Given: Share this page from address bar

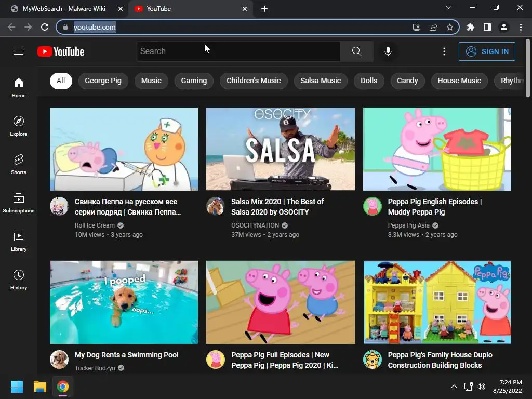Looking at the screenshot, I should pos(433,27).
